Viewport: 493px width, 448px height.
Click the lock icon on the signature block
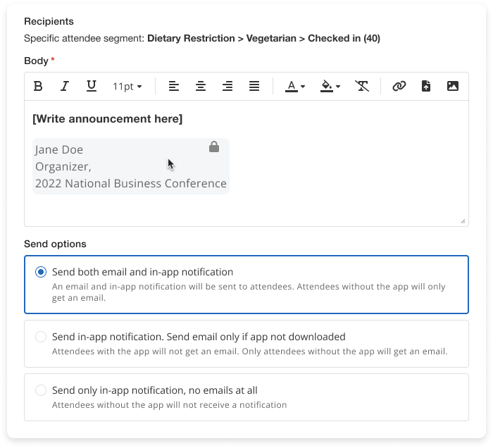pyautogui.click(x=214, y=147)
